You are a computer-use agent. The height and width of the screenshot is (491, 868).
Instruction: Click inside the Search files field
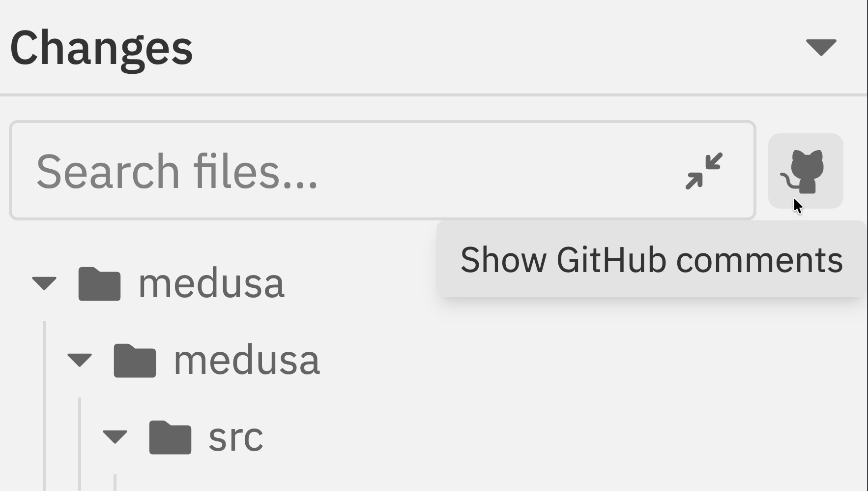246,171
